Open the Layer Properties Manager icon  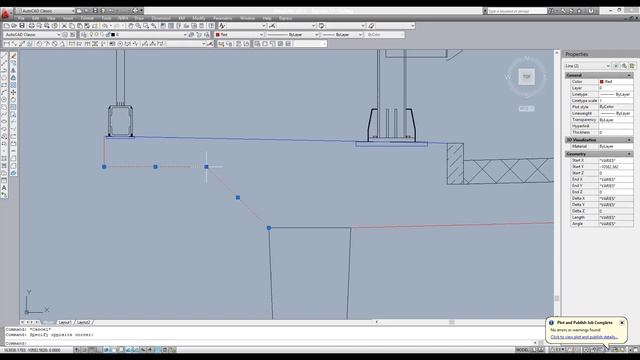[84, 35]
